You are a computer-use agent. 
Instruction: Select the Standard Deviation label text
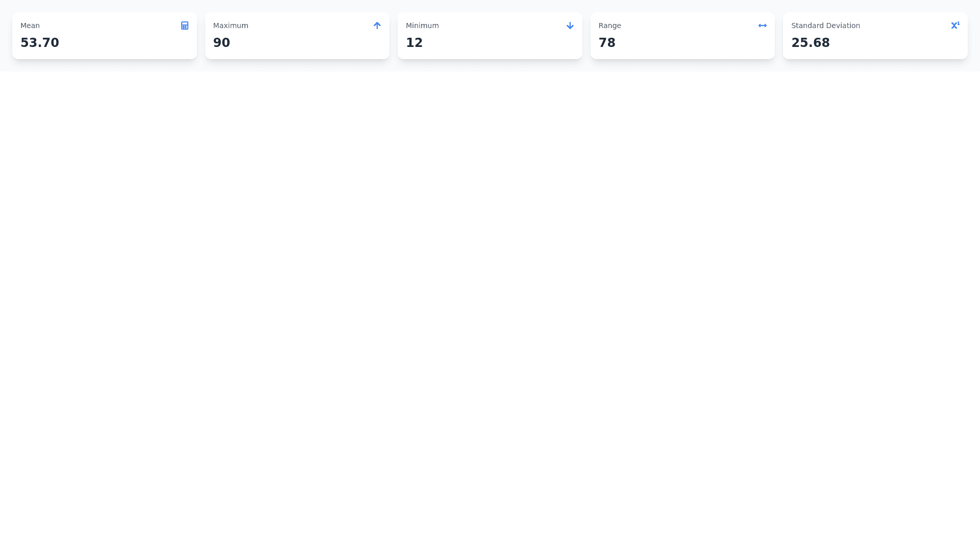click(x=825, y=26)
